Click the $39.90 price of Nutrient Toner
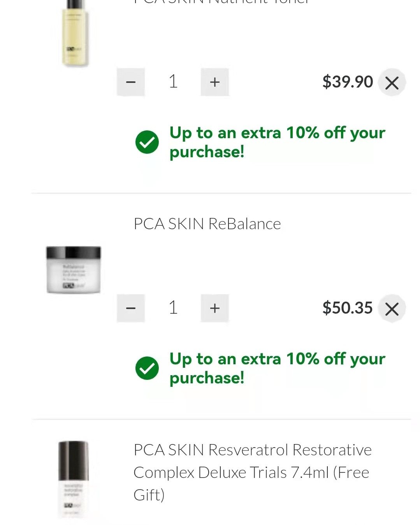Image resolution: width=420 pixels, height=525 pixels. 347,82
